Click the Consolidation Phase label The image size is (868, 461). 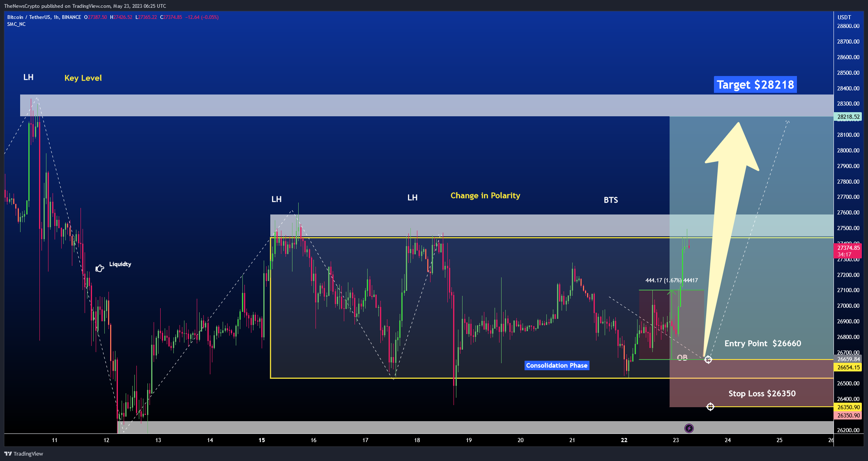557,366
